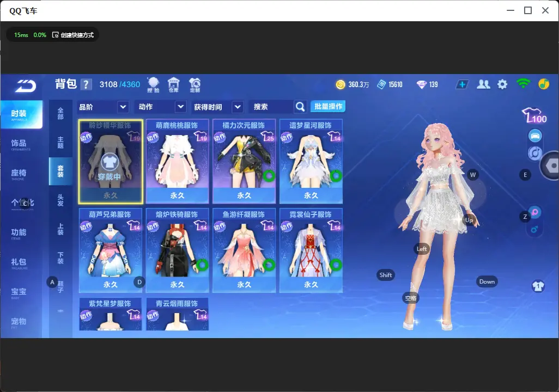The height and width of the screenshot is (392, 559).
Task: Select the 萌鹿桃桃服饰 outfit card
Action: click(177, 162)
